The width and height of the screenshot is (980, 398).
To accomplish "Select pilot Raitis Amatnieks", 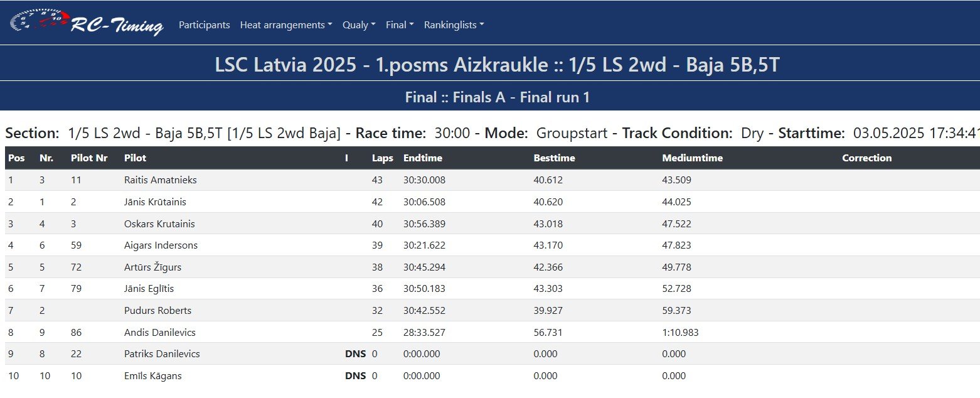I will click(x=161, y=180).
